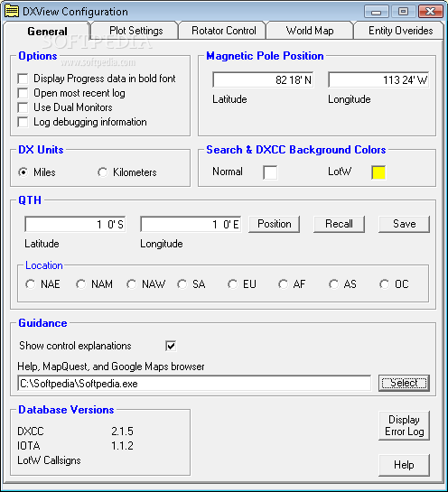Click the Help button
This screenshot has width=448, height=492.
(x=404, y=465)
